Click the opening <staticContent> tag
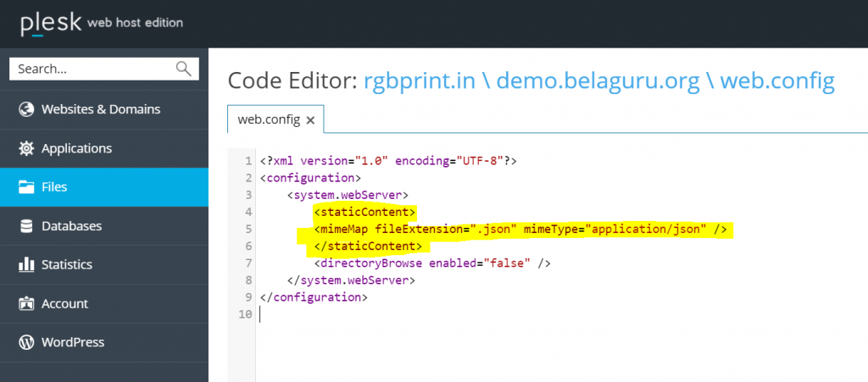The width and height of the screenshot is (868, 382). [364, 212]
